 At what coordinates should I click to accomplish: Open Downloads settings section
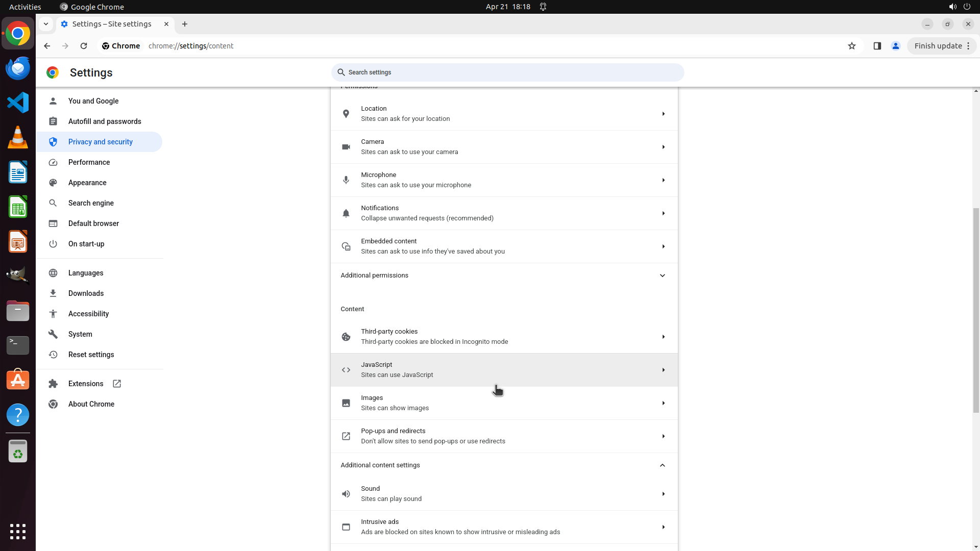coord(86,293)
